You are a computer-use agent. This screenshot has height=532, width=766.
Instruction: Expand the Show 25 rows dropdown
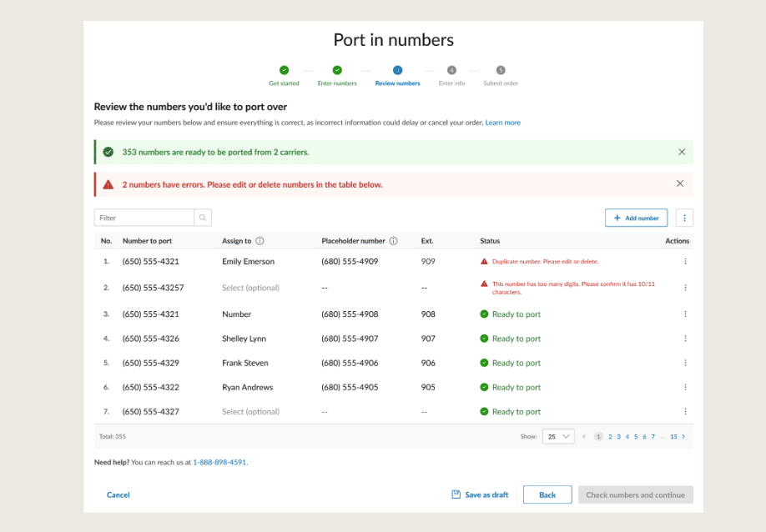pyautogui.click(x=558, y=436)
